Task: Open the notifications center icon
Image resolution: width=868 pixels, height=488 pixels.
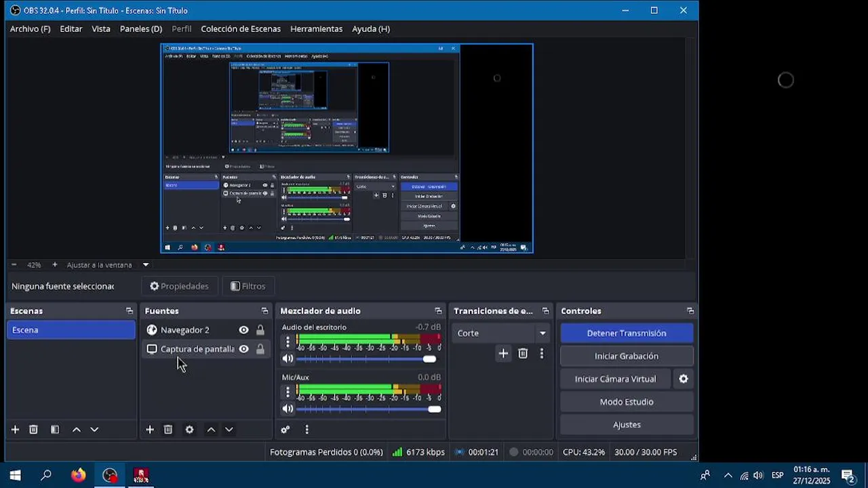Action: coord(848,475)
